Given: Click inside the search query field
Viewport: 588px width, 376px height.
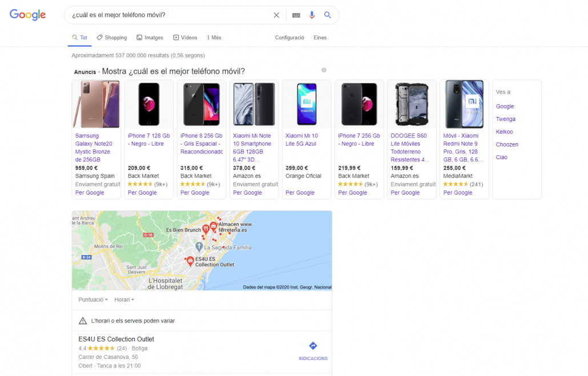Looking at the screenshot, I should pyautogui.click(x=166, y=15).
